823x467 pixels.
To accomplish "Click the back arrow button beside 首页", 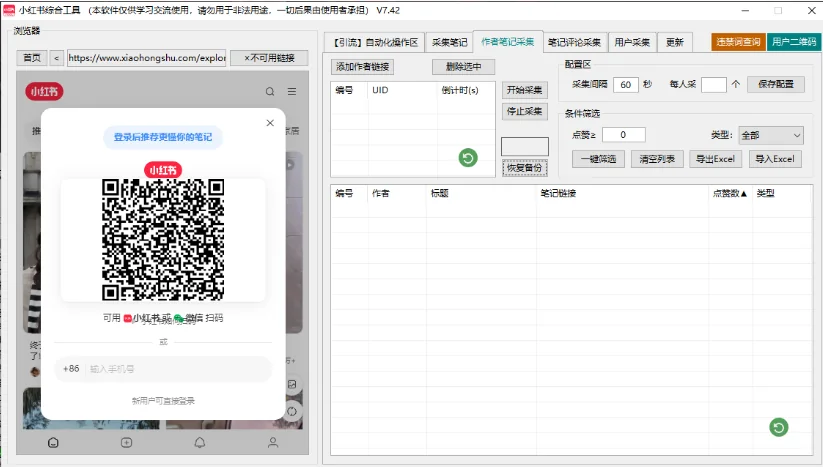I will 57,58.
